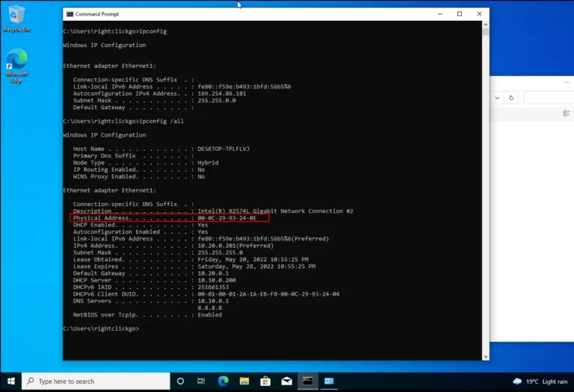
Task: Click the DHCPv6 IAID value 251661353
Action: click(213, 287)
